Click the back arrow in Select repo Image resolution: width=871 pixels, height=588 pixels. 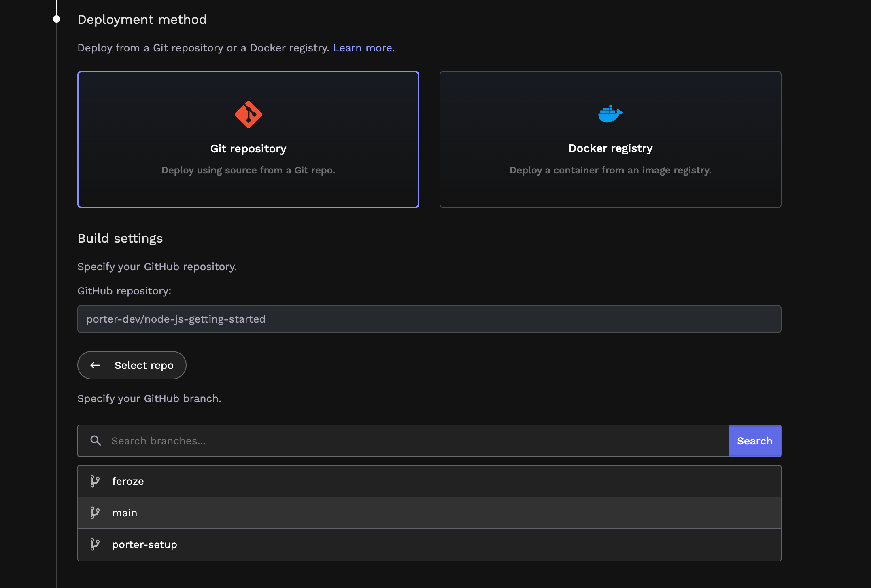pos(96,365)
